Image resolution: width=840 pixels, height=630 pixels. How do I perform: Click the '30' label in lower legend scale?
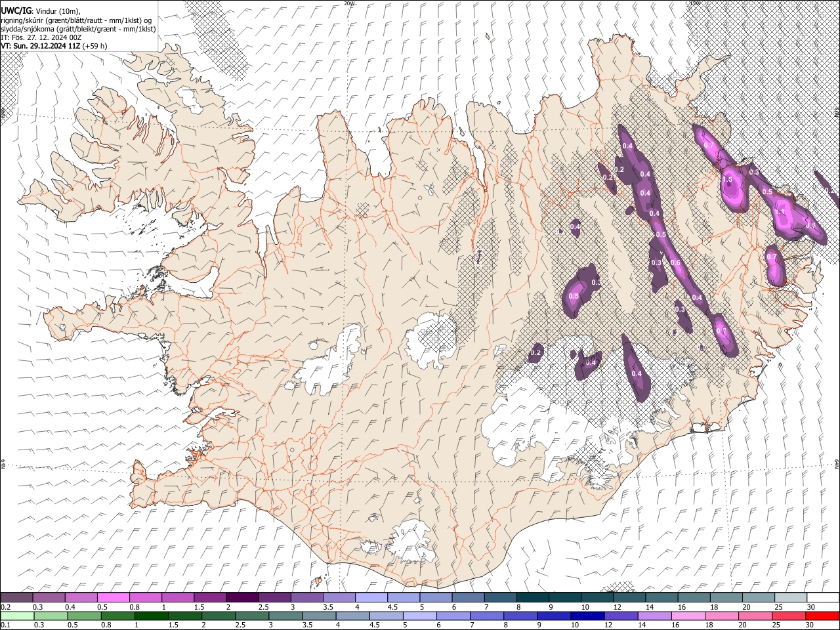pos(811,625)
